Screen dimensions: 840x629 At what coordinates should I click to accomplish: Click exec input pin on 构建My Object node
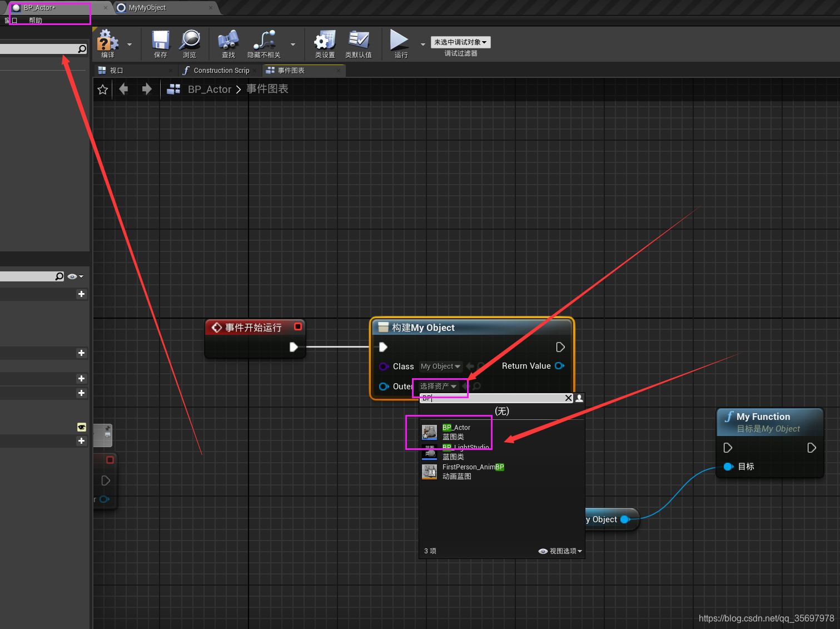[x=383, y=347]
